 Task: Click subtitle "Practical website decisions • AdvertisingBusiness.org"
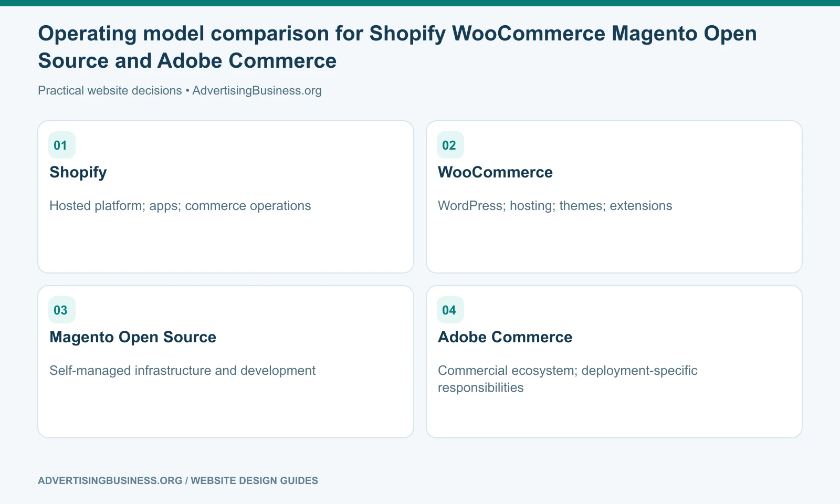(x=180, y=90)
